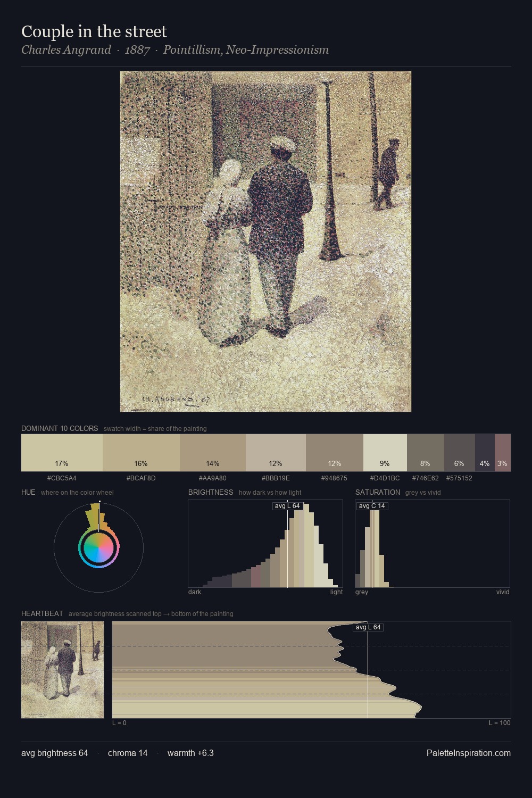Click the 9% pale swatch #D4D1BC
The width and height of the screenshot is (532, 798).
tap(385, 453)
